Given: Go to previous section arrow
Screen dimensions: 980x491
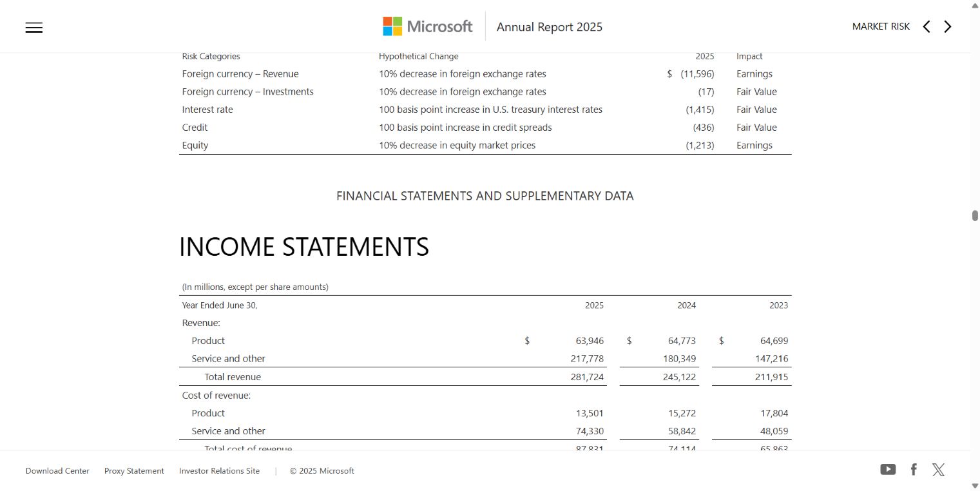Looking at the screenshot, I should click(x=927, y=26).
